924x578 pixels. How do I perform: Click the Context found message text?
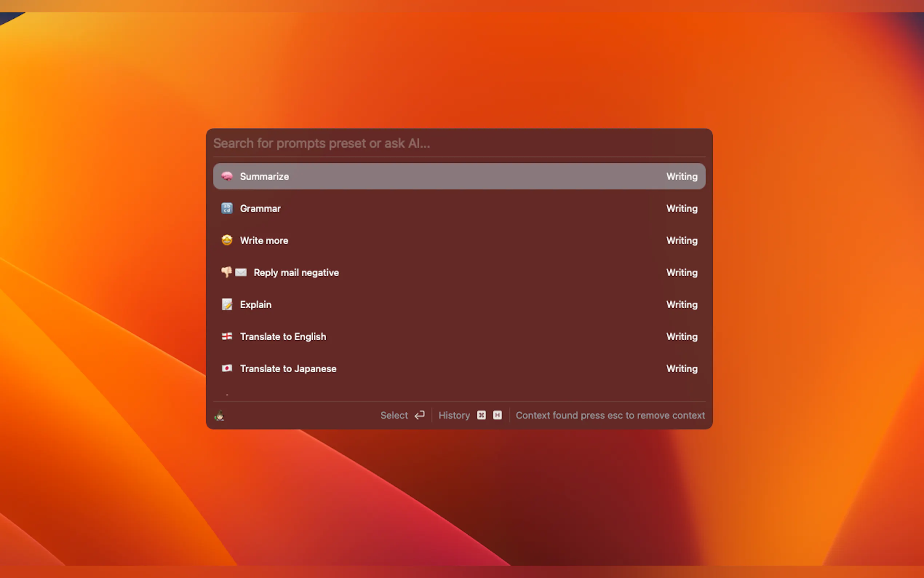click(610, 415)
